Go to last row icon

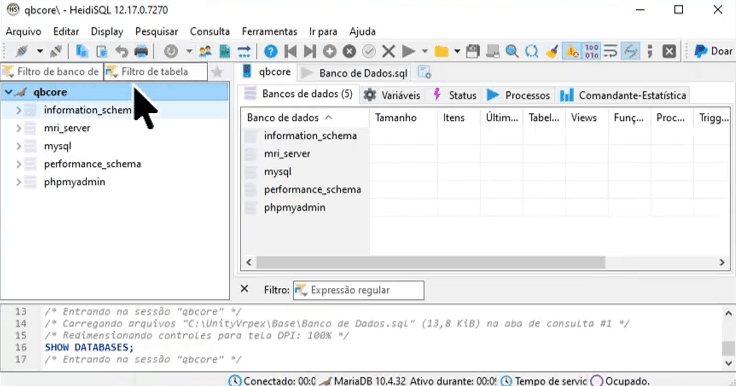click(310, 51)
